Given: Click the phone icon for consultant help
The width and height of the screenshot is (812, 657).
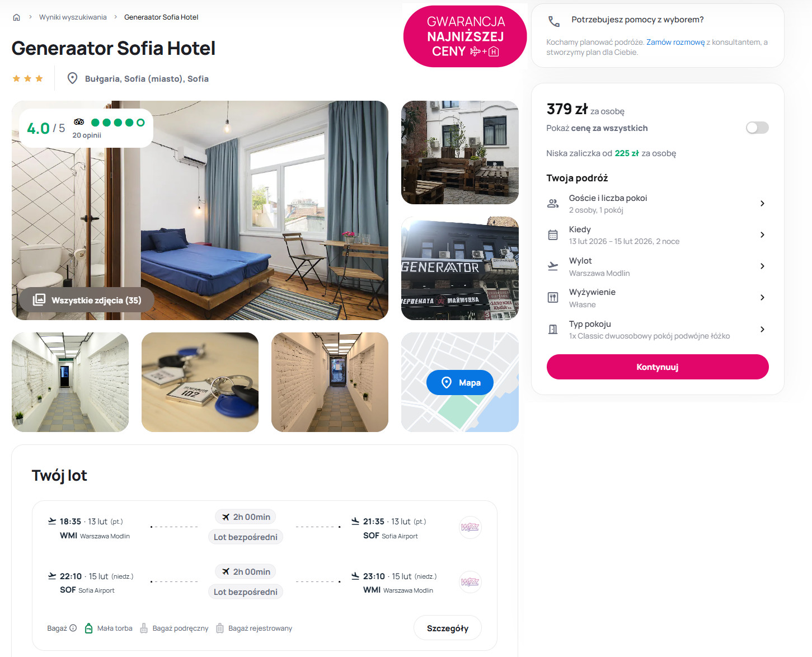Looking at the screenshot, I should pyautogui.click(x=553, y=21).
